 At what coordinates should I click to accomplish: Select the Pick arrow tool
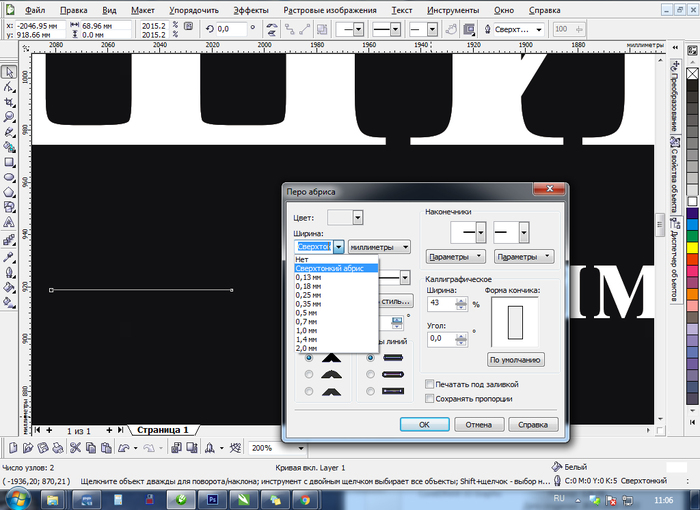9,72
